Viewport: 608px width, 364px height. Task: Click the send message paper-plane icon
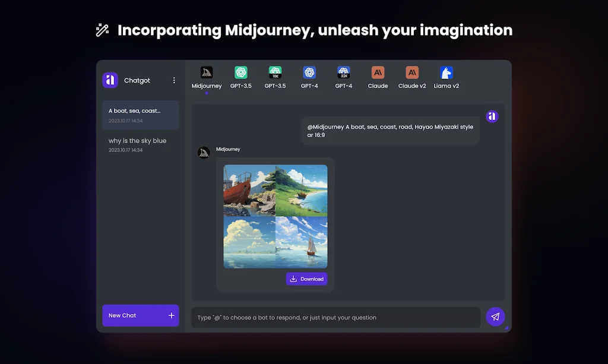[x=495, y=317]
